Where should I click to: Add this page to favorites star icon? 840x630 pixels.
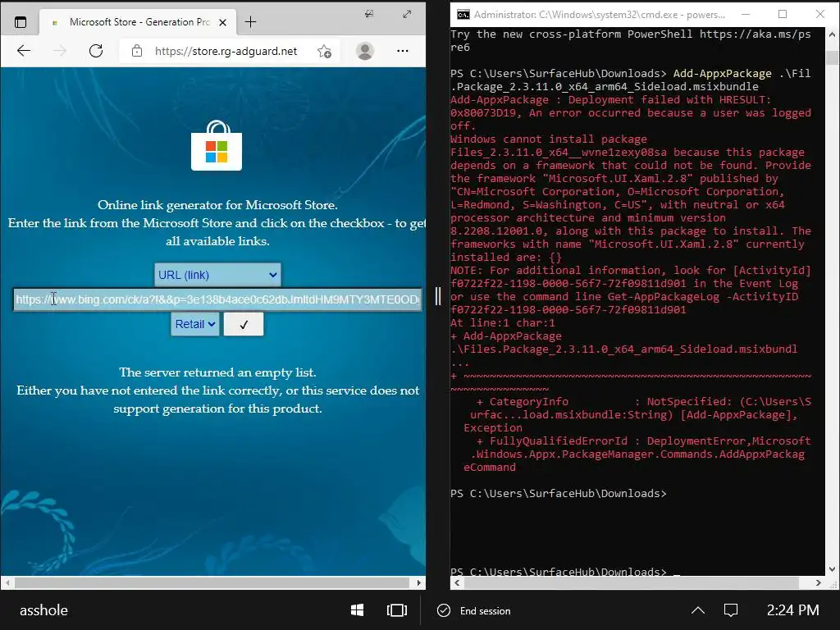pos(324,51)
